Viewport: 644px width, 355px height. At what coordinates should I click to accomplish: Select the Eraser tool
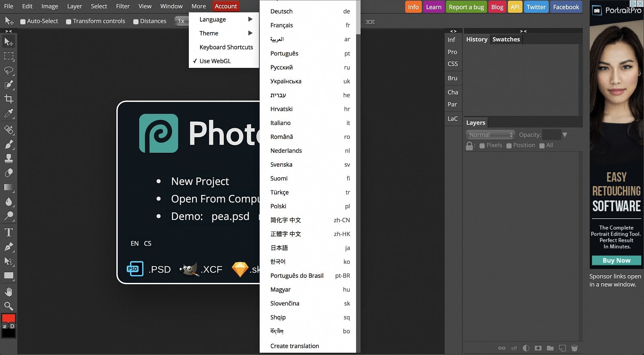tap(8, 173)
